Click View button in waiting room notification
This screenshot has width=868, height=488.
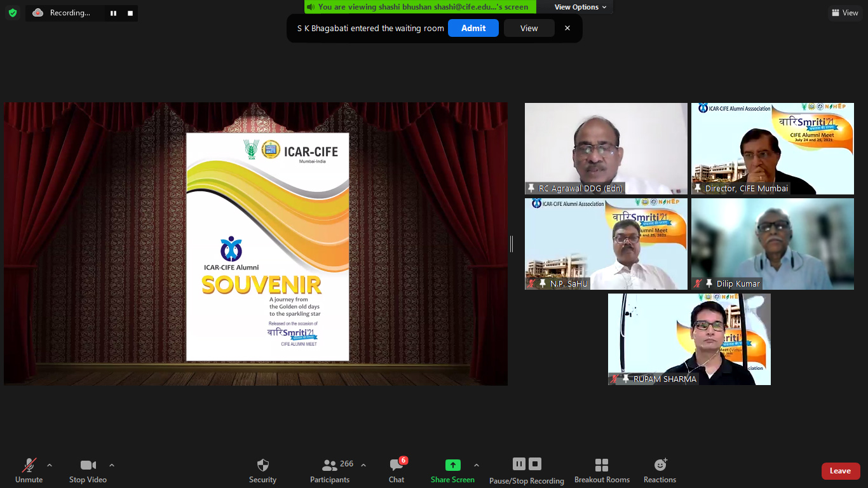pos(529,28)
